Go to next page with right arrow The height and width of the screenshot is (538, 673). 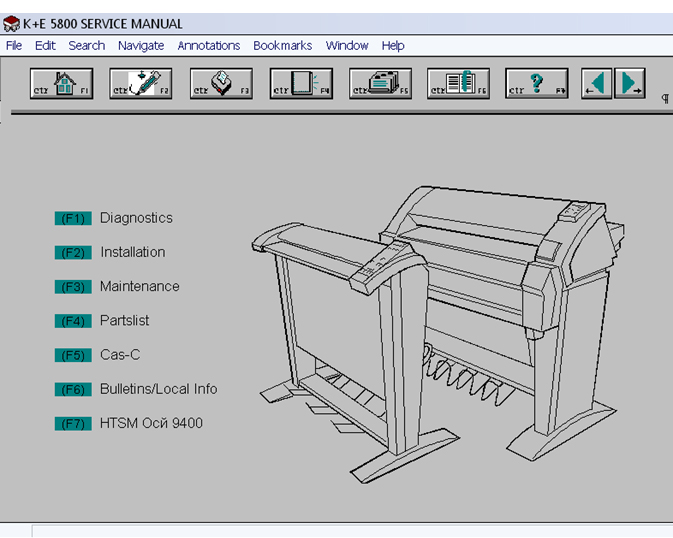coord(630,83)
